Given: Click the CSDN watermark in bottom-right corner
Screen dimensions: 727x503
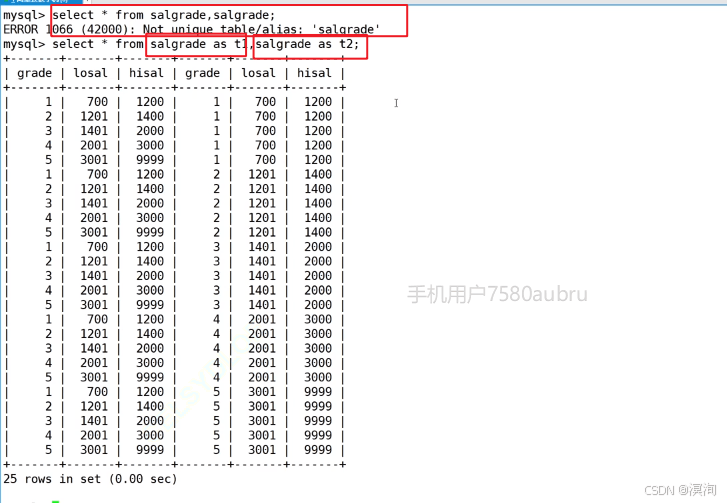Looking at the screenshot, I should tap(681, 490).
